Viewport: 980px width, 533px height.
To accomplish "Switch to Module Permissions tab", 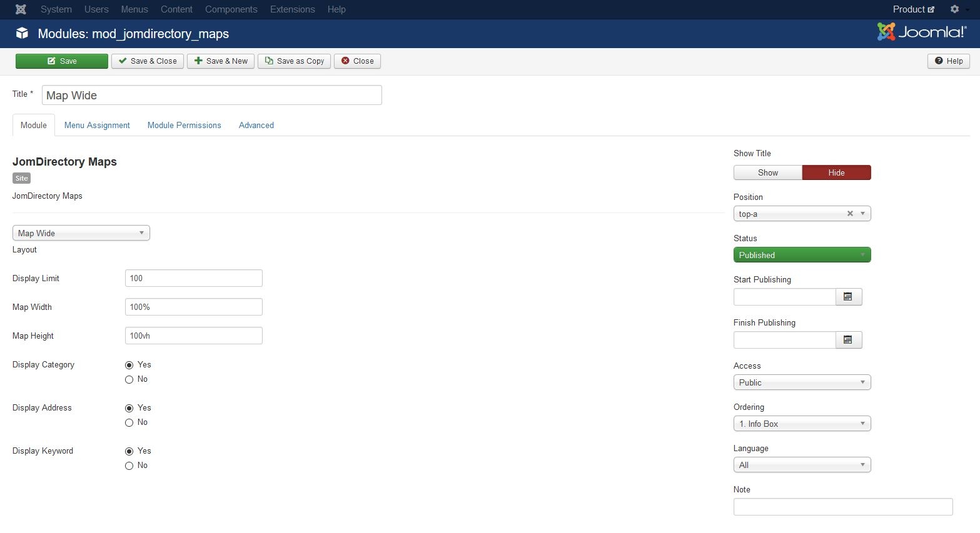I will point(184,125).
